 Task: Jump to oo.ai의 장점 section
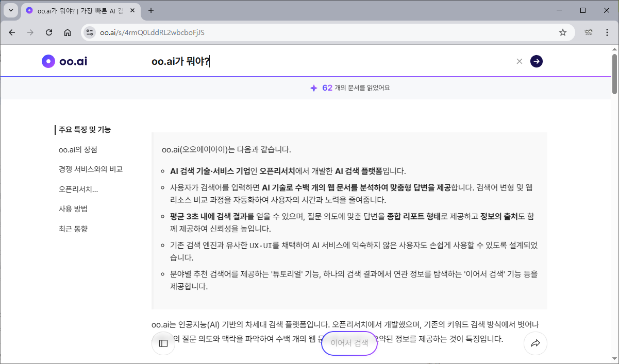78,150
